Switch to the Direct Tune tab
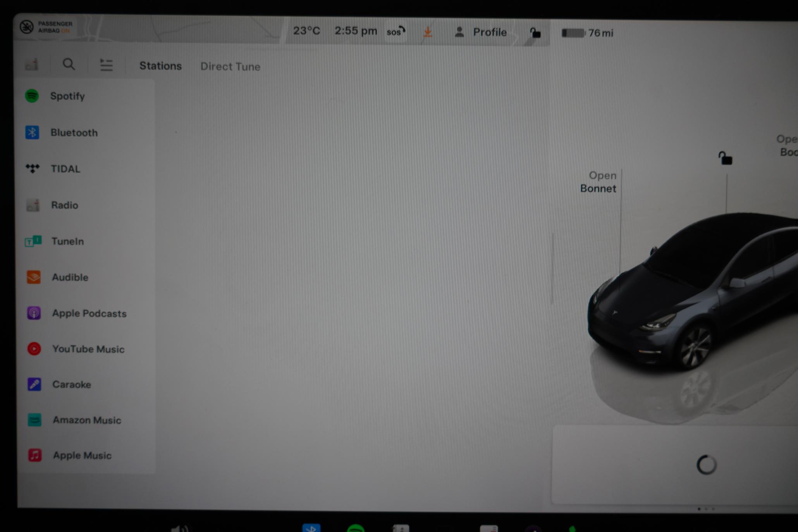The height and width of the screenshot is (532, 798). coord(230,67)
